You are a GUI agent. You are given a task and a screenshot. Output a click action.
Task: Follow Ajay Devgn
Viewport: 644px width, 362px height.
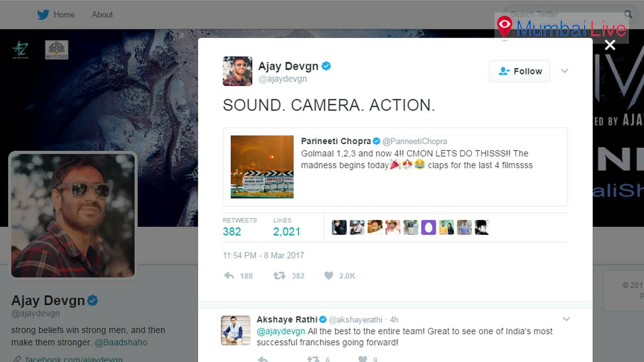519,71
